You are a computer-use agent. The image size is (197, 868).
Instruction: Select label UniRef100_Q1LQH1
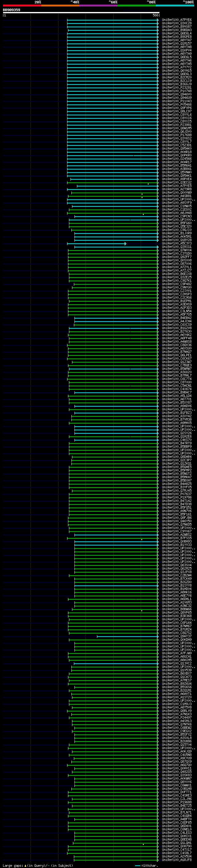point(177,843)
